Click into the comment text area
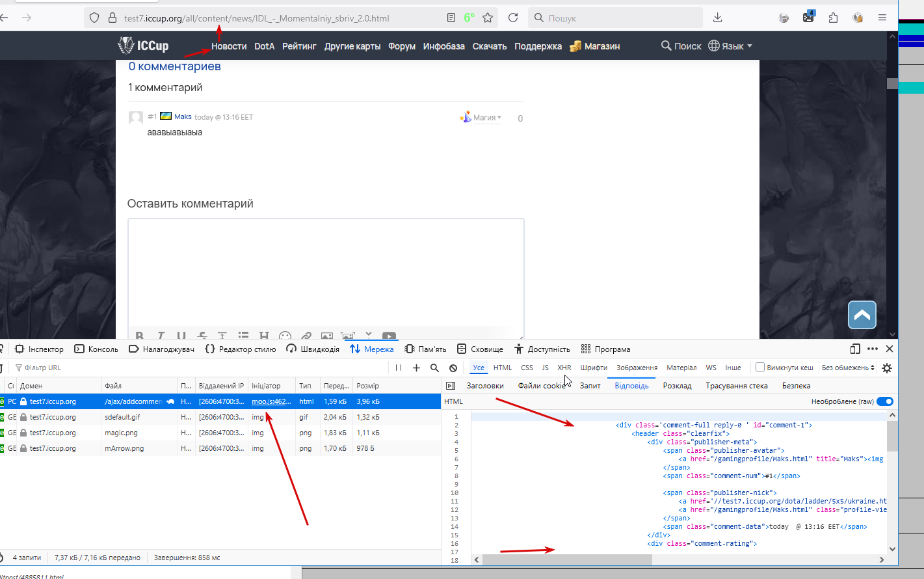 point(326,272)
